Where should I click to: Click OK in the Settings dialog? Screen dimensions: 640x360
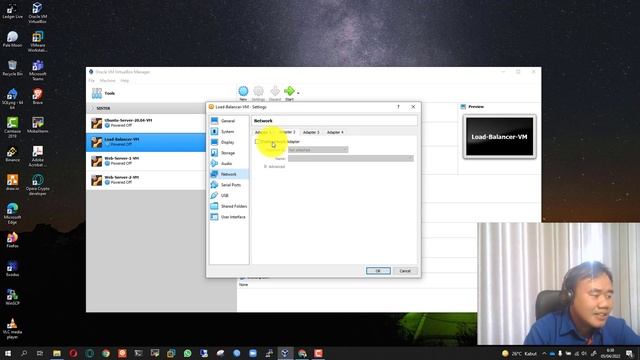coord(378,271)
